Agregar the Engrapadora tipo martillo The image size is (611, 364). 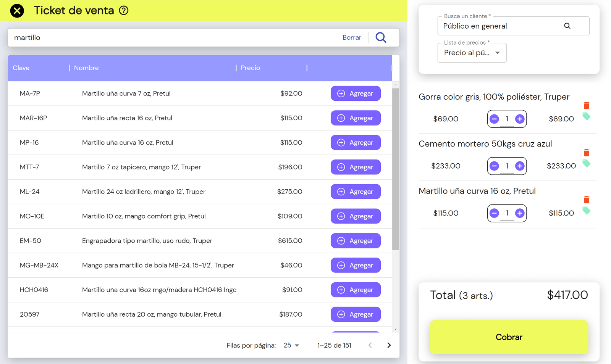click(356, 240)
